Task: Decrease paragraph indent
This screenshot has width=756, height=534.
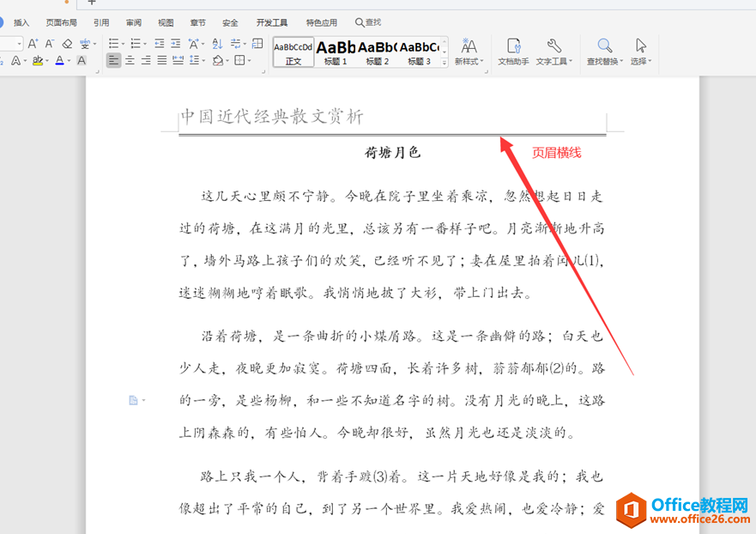Action: 159,44
